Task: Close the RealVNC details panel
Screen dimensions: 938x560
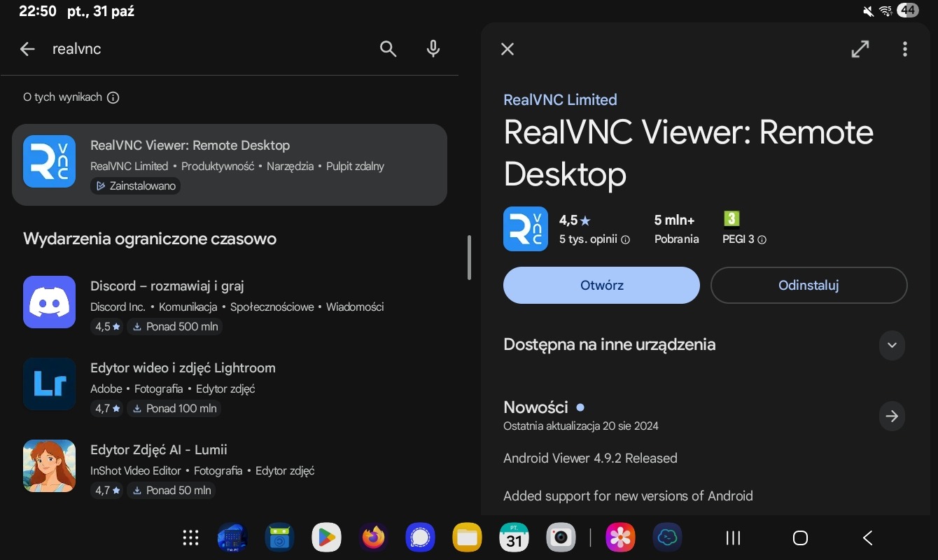Action: pyautogui.click(x=507, y=49)
